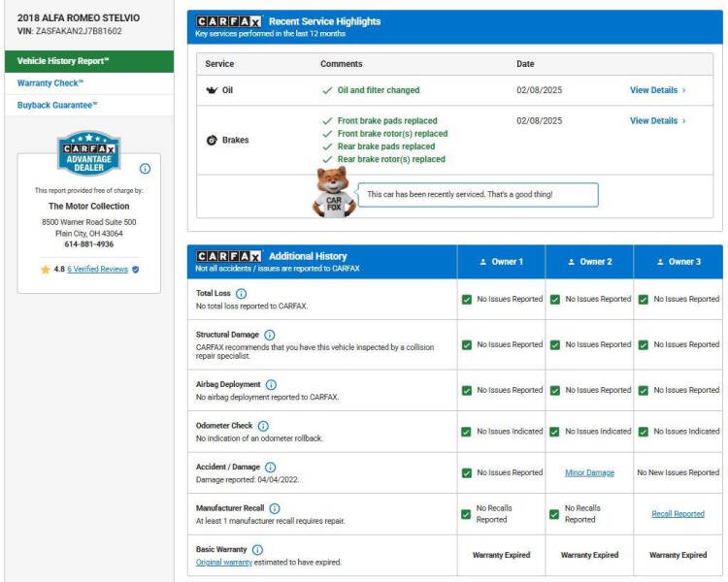
Task: Expand View Details for Brakes service
Action: [657, 121]
